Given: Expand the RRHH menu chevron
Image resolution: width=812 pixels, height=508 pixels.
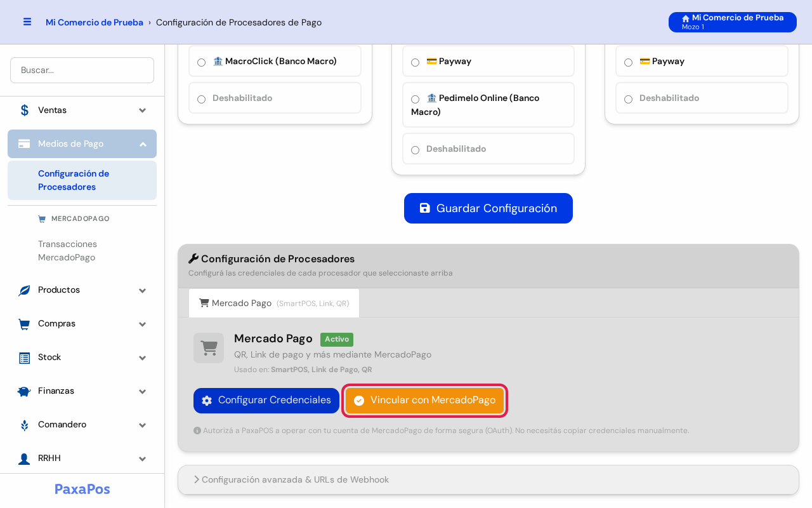Looking at the screenshot, I should click(x=143, y=458).
